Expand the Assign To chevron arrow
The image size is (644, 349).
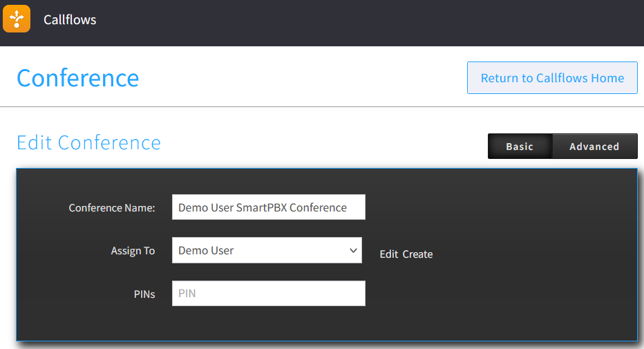[x=353, y=250]
